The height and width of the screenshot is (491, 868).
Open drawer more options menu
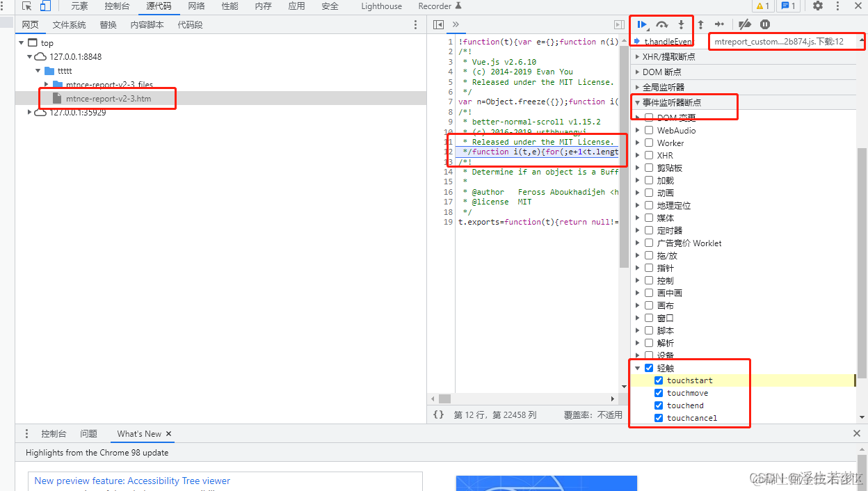pos(26,433)
